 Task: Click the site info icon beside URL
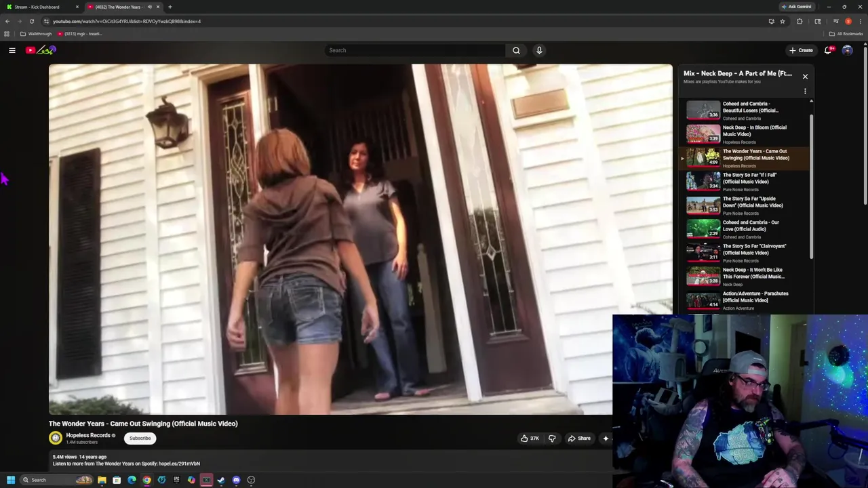tap(46, 21)
